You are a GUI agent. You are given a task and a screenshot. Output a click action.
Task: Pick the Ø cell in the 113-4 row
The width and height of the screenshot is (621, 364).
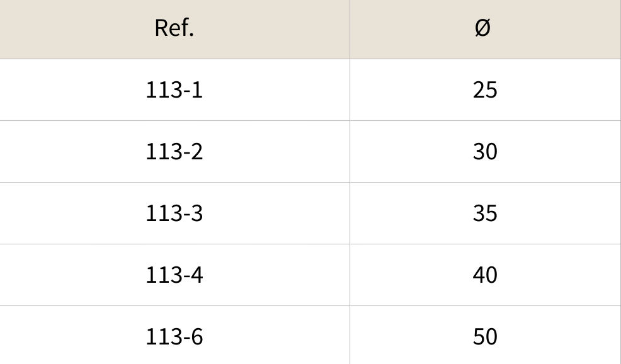click(x=484, y=275)
